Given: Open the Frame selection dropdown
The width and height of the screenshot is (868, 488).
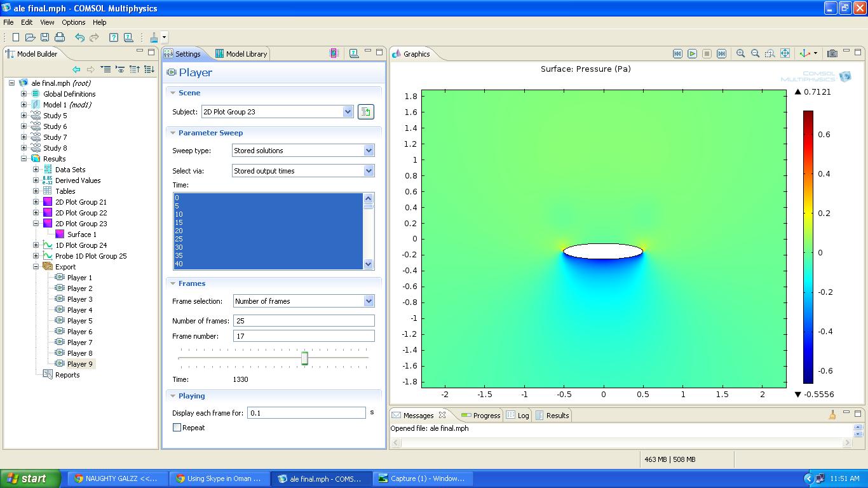Looking at the screenshot, I should click(x=369, y=301).
